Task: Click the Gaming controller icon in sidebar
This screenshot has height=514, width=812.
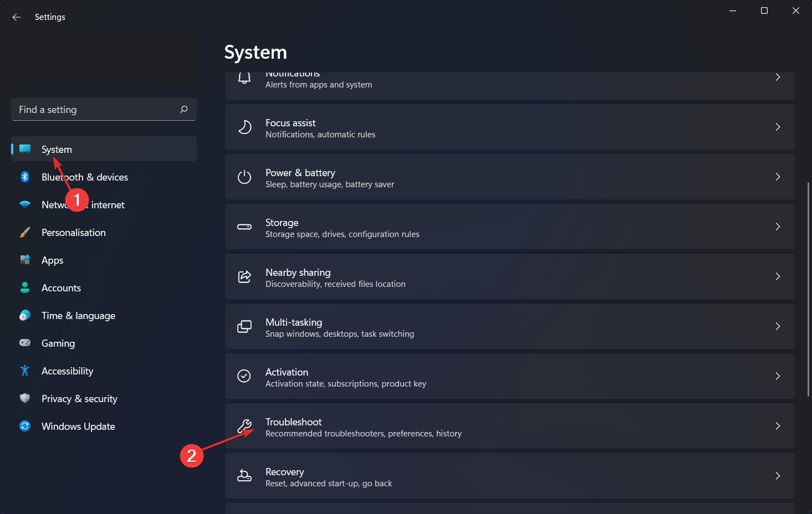Action: 25,343
